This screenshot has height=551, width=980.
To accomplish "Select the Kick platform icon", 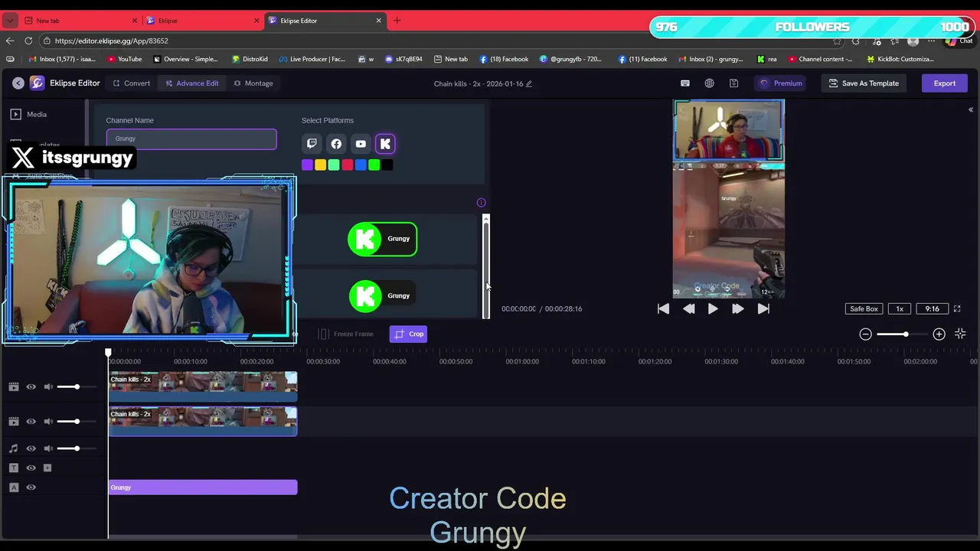I will [x=385, y=144].
